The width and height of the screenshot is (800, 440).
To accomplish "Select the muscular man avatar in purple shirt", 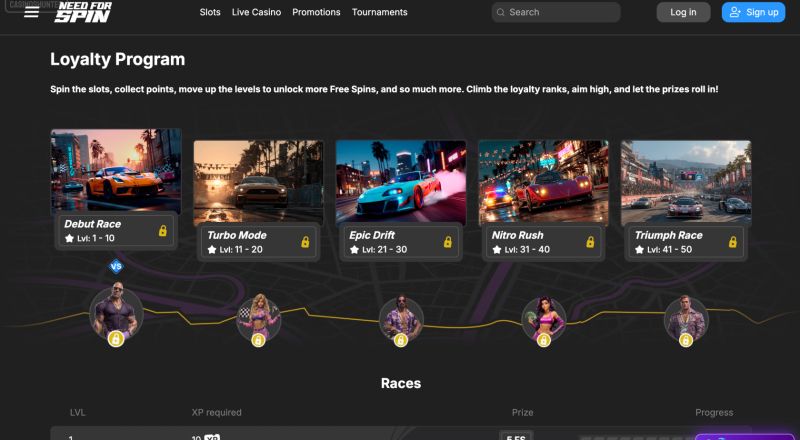I will tap(116, 313).
